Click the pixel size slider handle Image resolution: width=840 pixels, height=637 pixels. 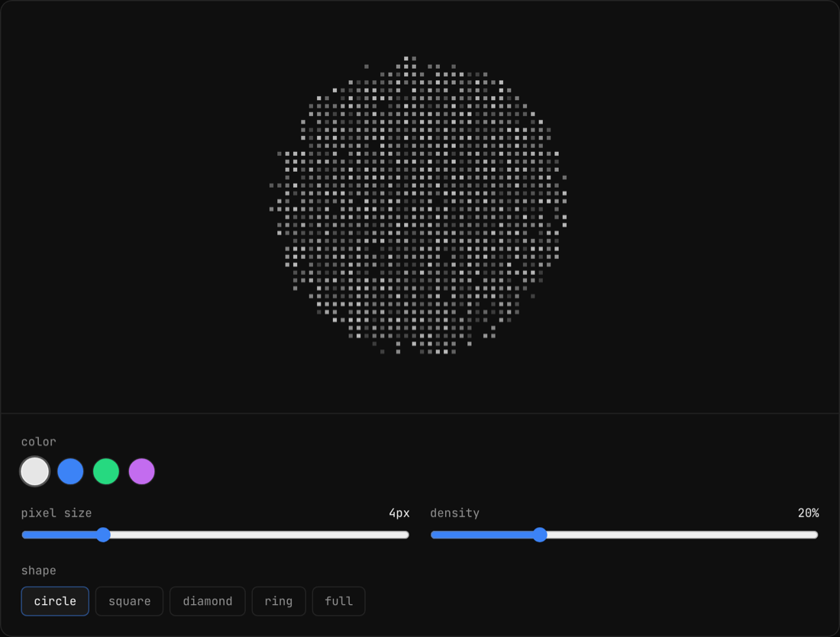pyautogui.click(x=103, y=535)
